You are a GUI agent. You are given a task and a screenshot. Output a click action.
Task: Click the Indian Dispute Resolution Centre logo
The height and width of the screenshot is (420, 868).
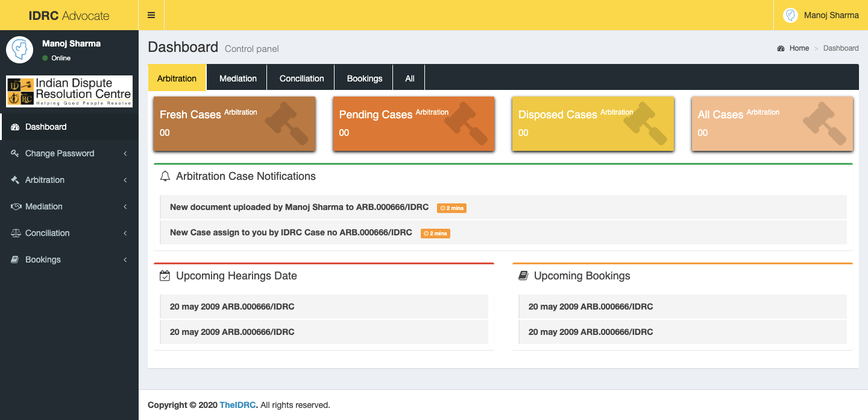click(x=69, y=91)
